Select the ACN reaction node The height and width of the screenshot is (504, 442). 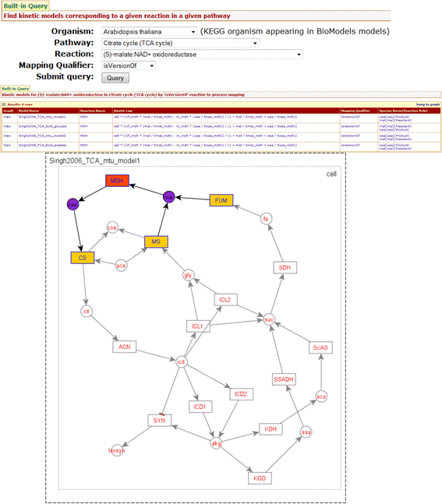tap(125, 347)
